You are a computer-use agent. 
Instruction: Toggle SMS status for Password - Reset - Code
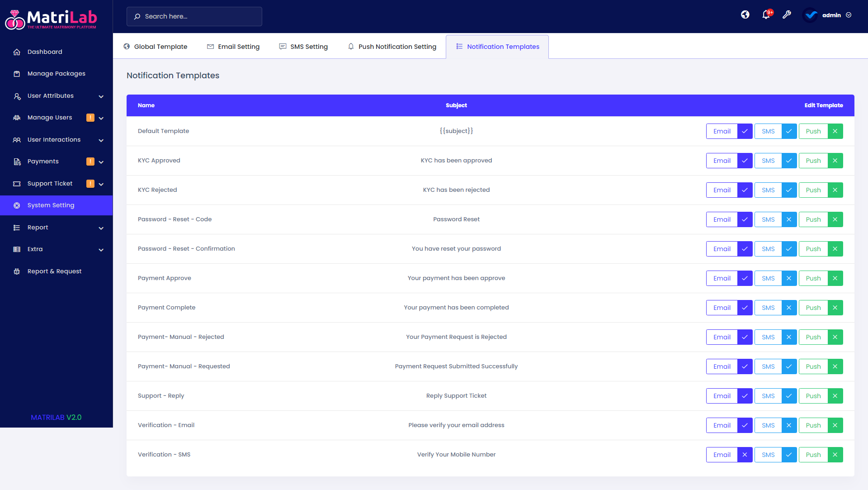[789, 219]
